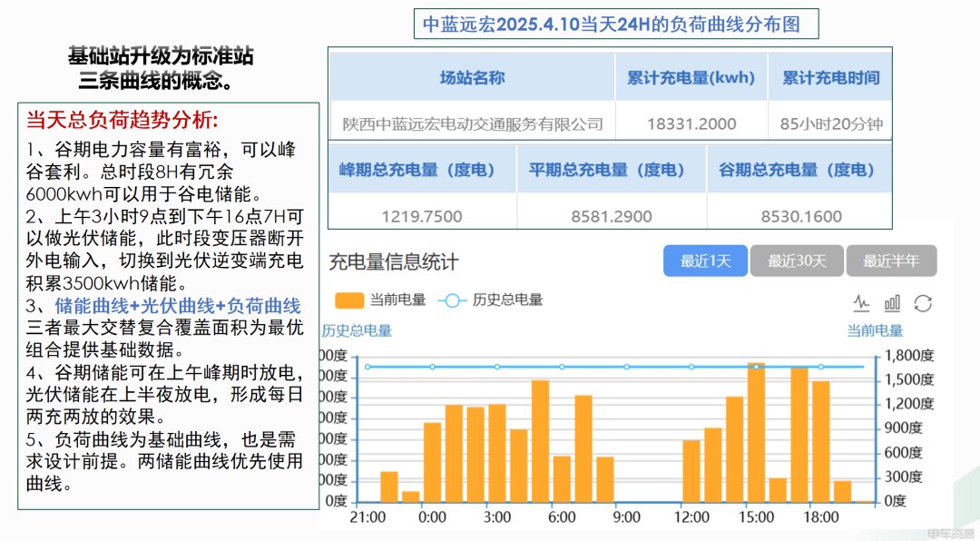This screenshot has height=541, width=980.
Task: Select the peak value 1219.7500
Action: tap(422, 216)
